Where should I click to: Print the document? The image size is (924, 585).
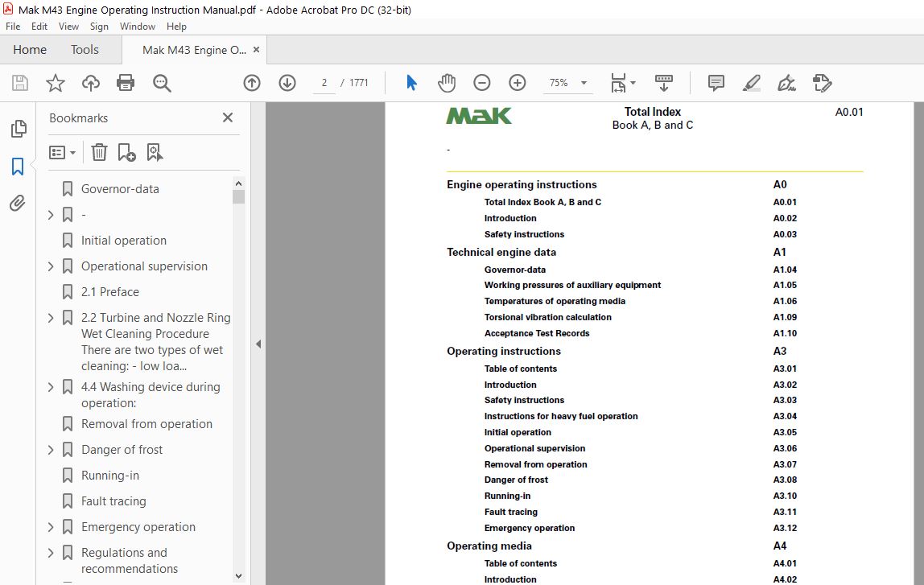(126, 83)
